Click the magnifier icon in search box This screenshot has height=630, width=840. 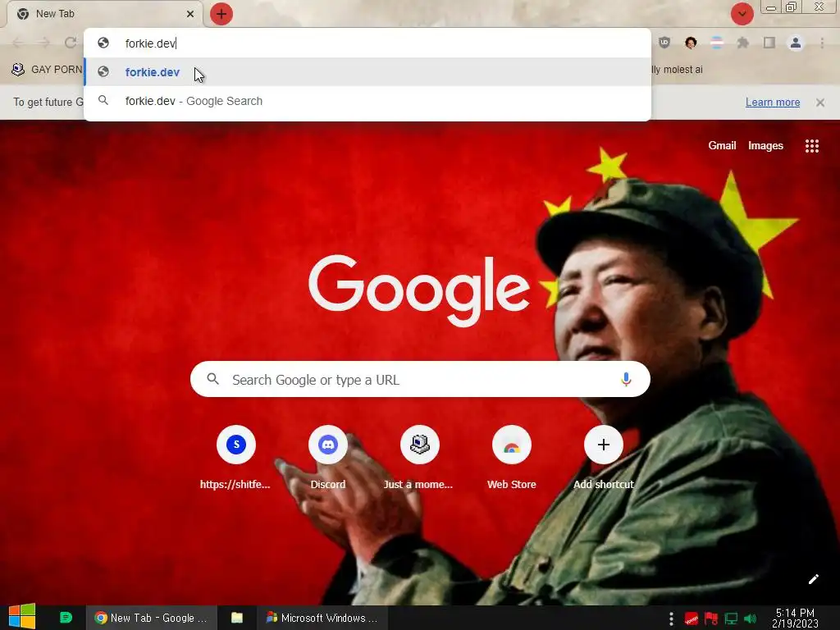click(x=213, y=379)
